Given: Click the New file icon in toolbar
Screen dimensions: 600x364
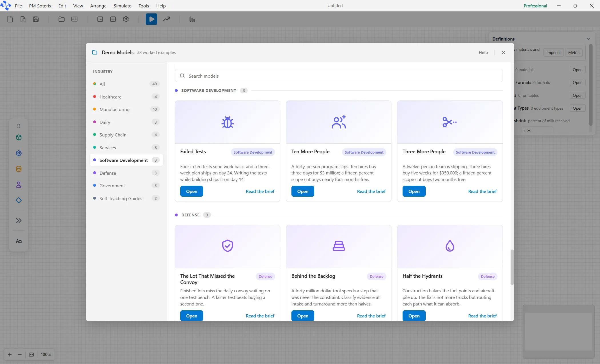Looking at the screenshot, I should coord(10,19).
